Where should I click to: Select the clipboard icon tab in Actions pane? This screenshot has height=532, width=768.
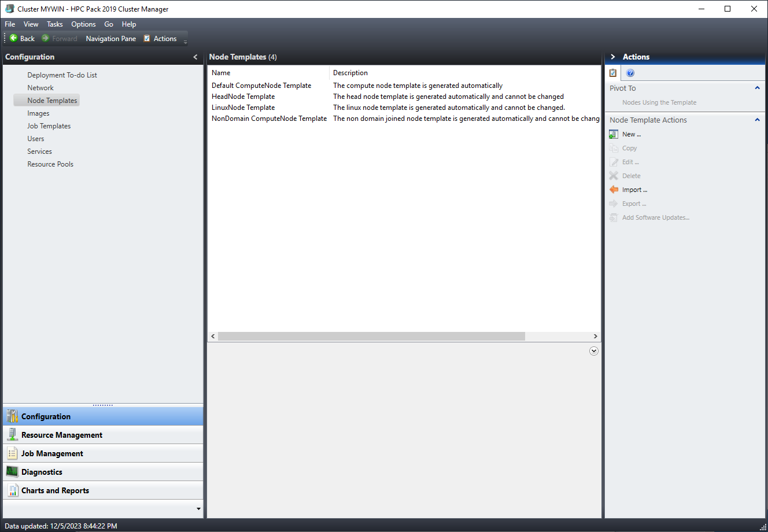(612, 73)
